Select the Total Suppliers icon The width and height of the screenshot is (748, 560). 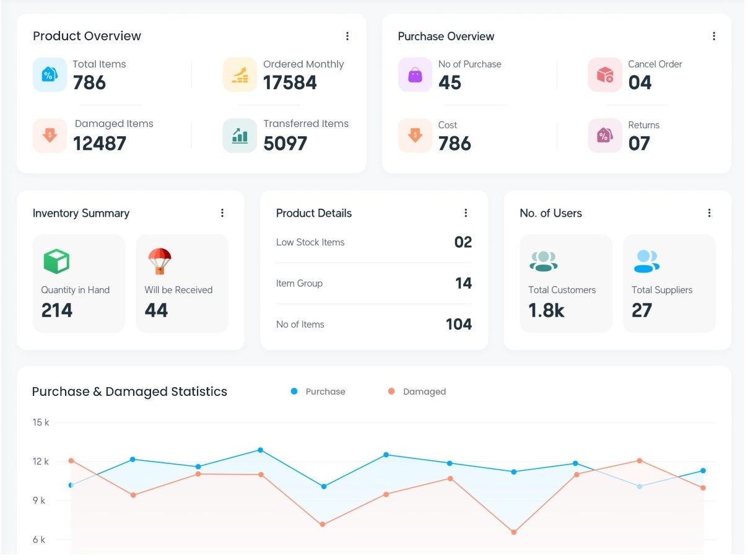[646, 261]
